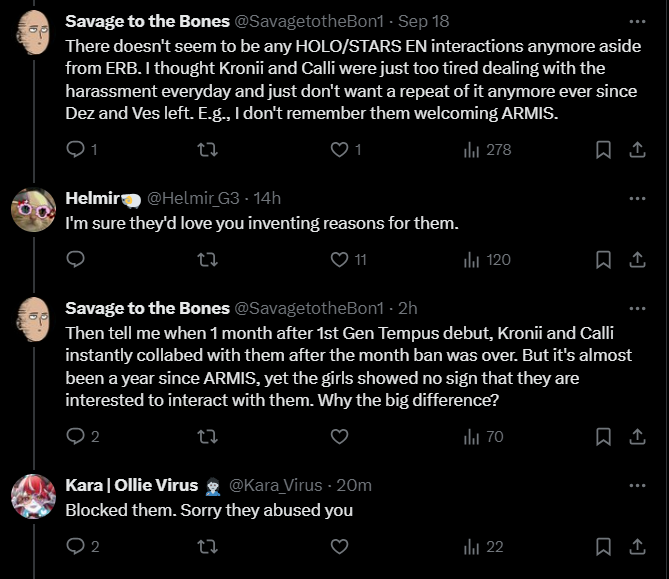Like Helmir's reply with 11 likes
This screenshot has width=669, height=579.
click(x=339, y=259)
